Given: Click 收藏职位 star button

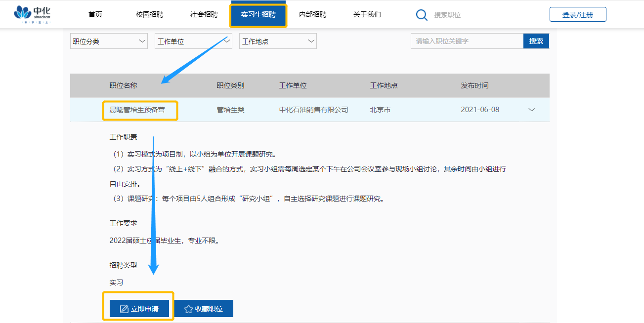Looking at the screenshot, I should pos(203,309).
